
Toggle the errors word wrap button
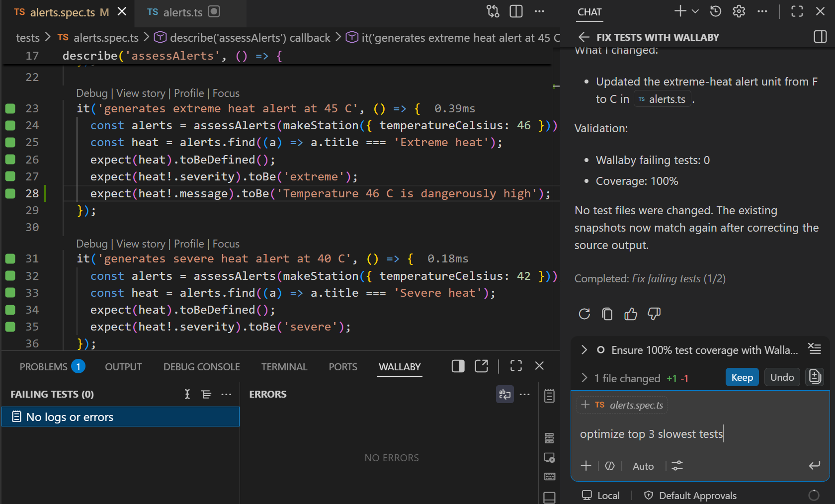[x=504, y=394]
